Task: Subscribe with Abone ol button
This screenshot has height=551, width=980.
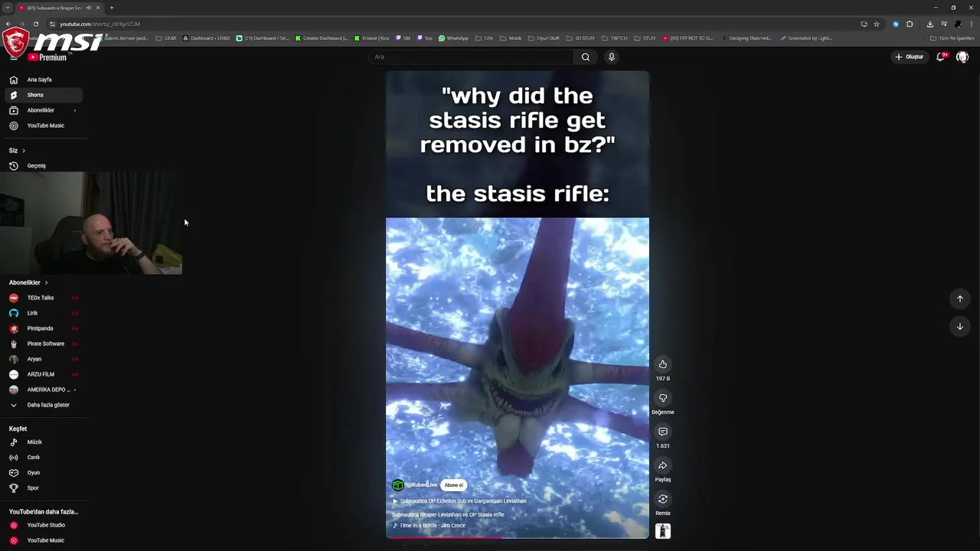Action: click(454, 485)
